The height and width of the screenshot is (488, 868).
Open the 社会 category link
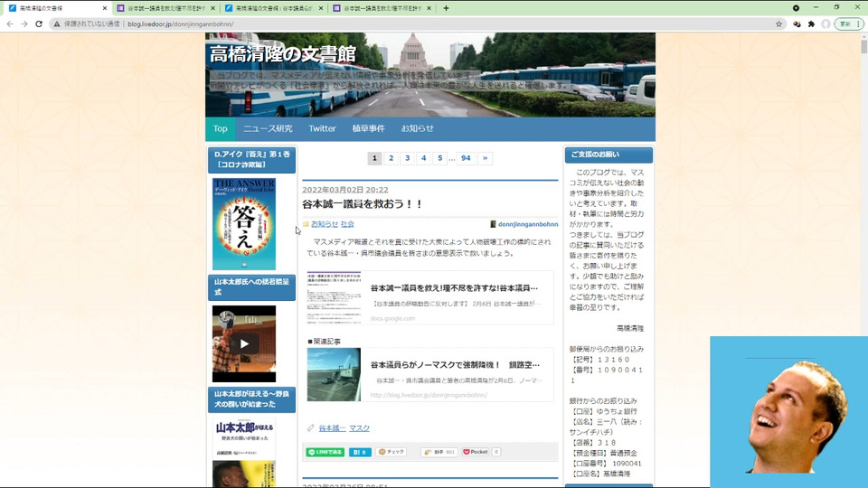point(347,224)
